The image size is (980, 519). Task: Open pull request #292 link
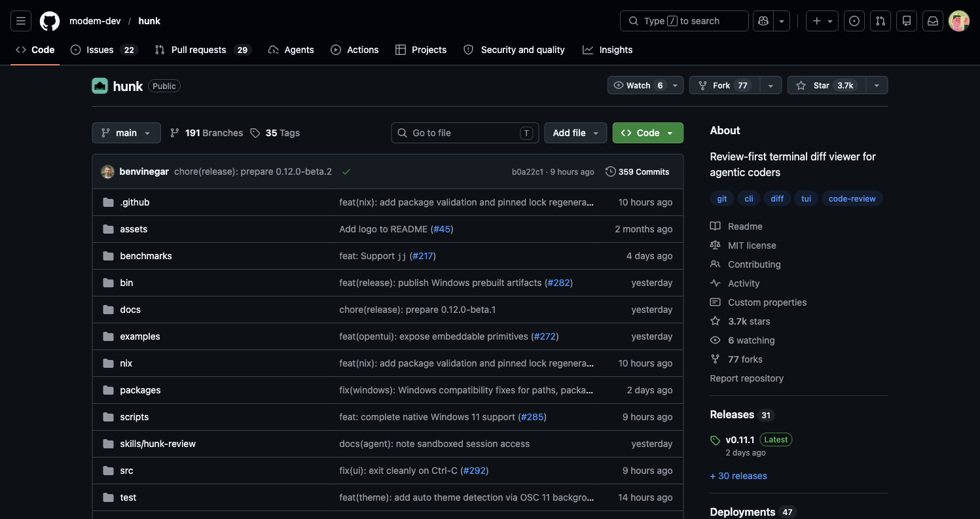pos(475,471)
